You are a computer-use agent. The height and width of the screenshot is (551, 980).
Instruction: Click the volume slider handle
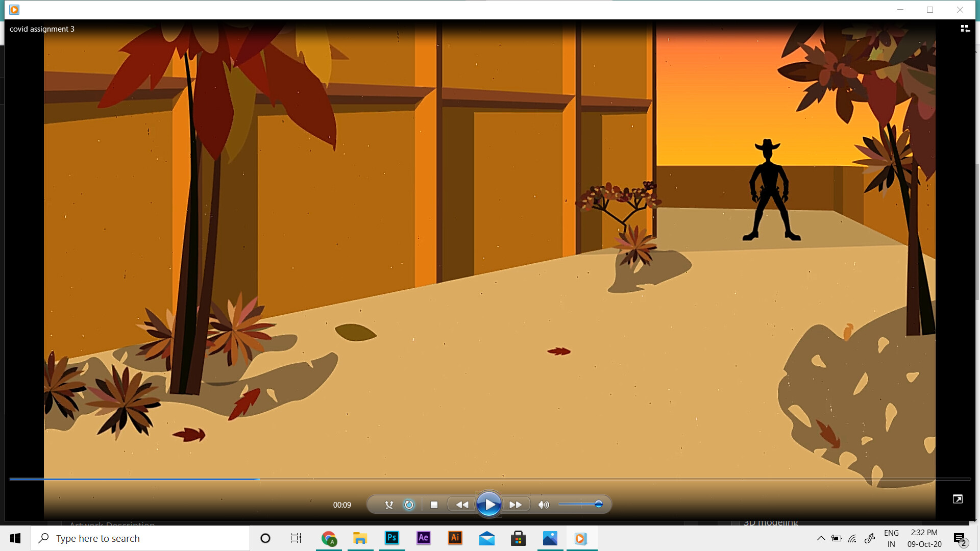(599, 504)
